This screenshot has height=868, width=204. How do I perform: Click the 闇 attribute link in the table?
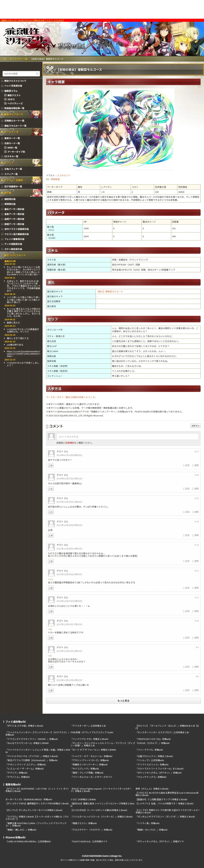[79, 192]
